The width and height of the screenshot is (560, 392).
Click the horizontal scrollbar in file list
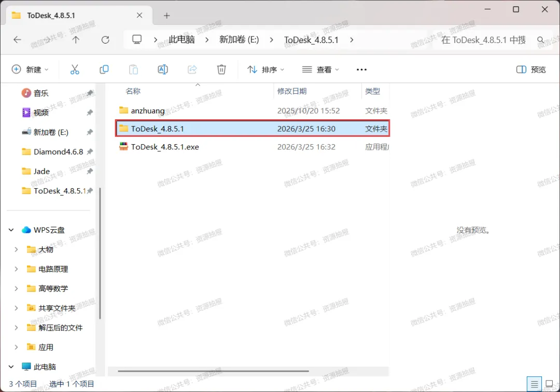click(213, 371)
